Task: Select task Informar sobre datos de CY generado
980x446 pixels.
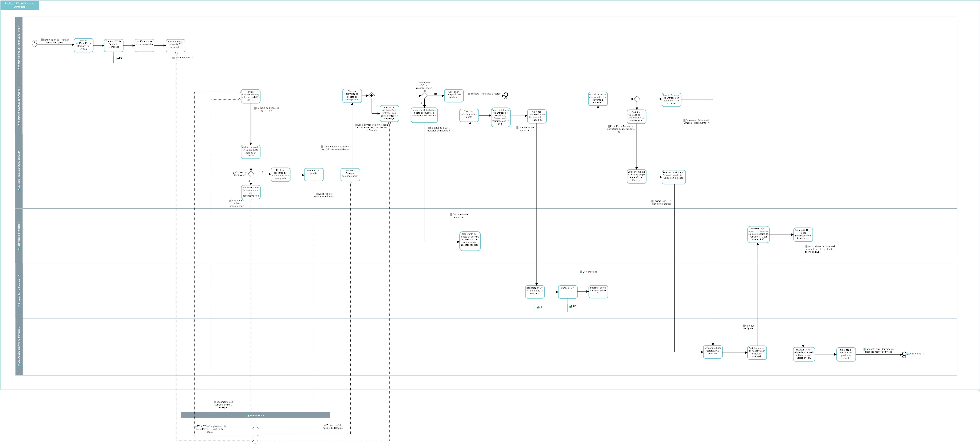Action: 175,45
